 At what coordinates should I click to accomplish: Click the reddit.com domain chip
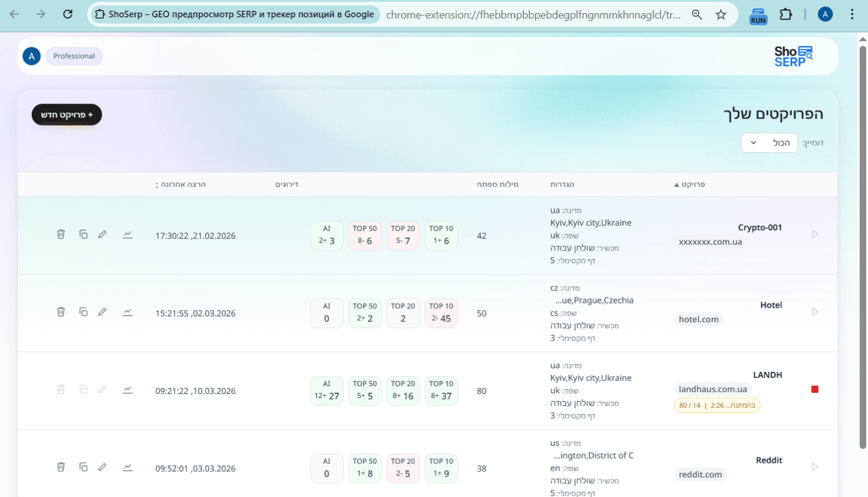tap(700, 474)
